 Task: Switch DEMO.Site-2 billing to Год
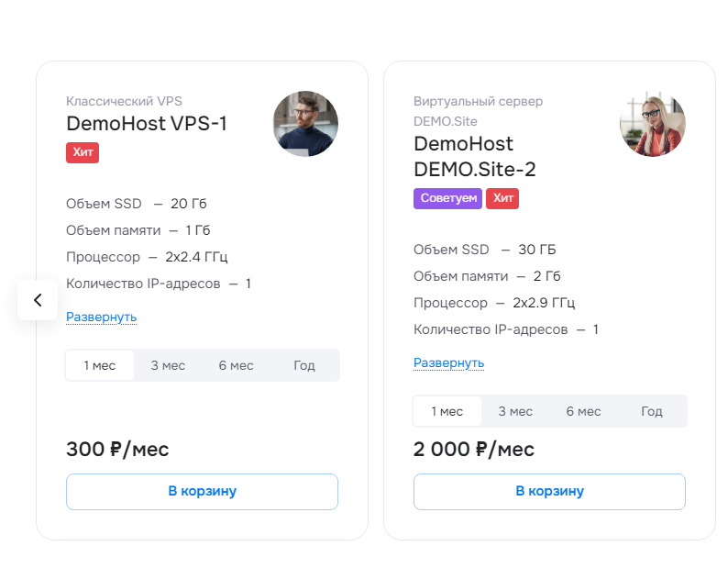tap(652, 411)
